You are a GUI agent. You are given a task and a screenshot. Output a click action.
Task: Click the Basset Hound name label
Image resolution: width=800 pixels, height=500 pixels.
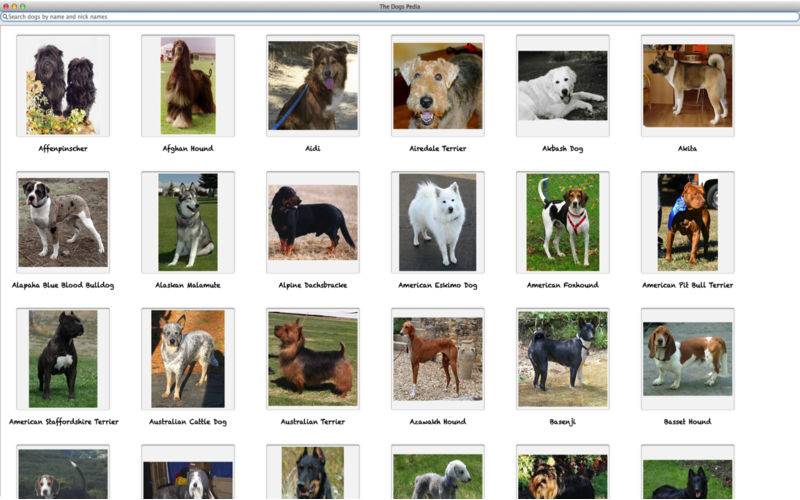coord(687,422)
